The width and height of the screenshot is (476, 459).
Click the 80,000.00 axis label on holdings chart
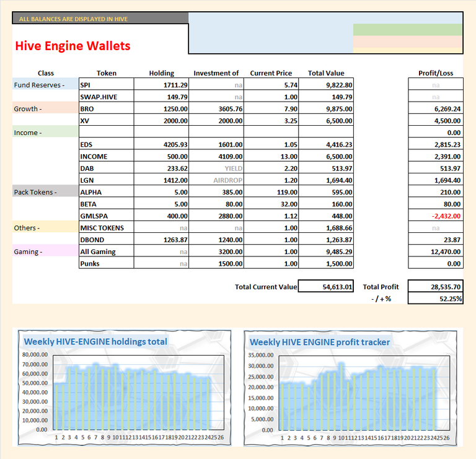coord(35,355)
